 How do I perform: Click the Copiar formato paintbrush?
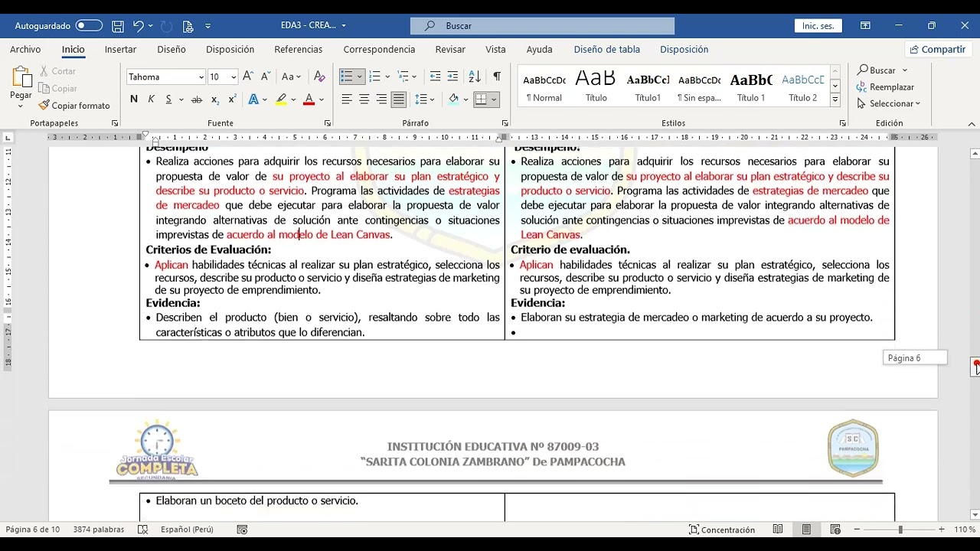(74, 106)
